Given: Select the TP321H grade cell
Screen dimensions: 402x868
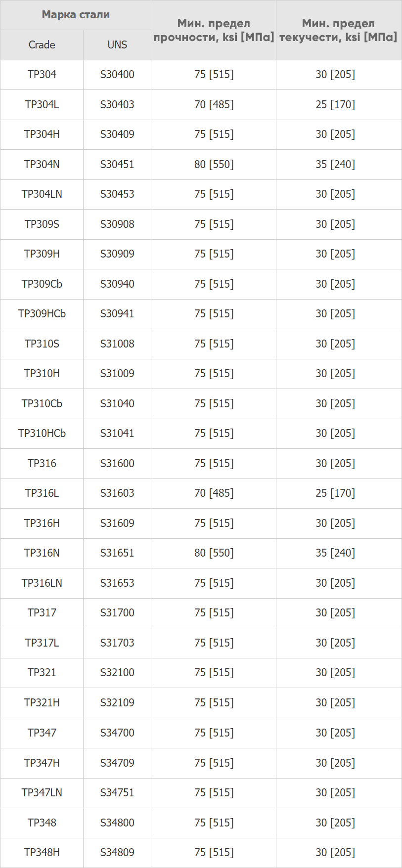Looking at the screenshot, I should [x=42, y=703].
